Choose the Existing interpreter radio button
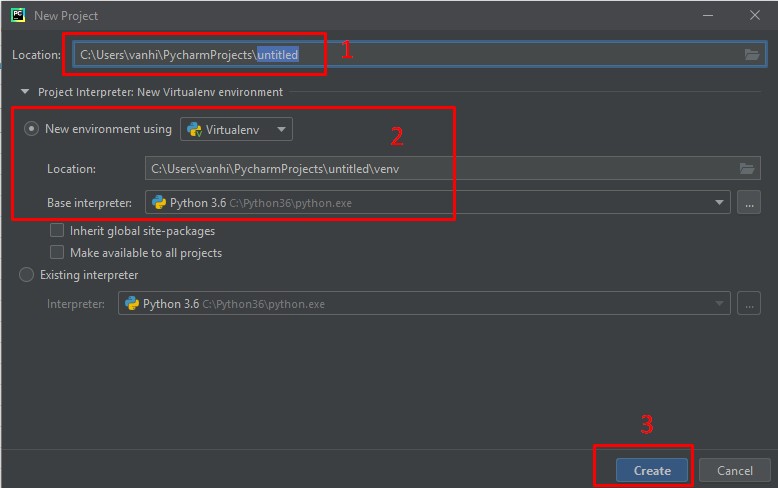This screenshot has height=488, width=778. tap(27, 275)
